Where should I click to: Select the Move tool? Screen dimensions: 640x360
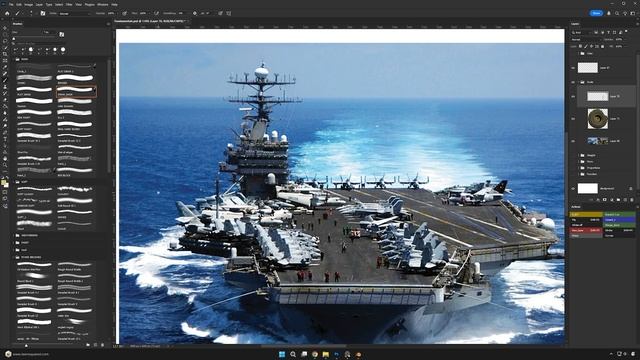click(5, 28)
